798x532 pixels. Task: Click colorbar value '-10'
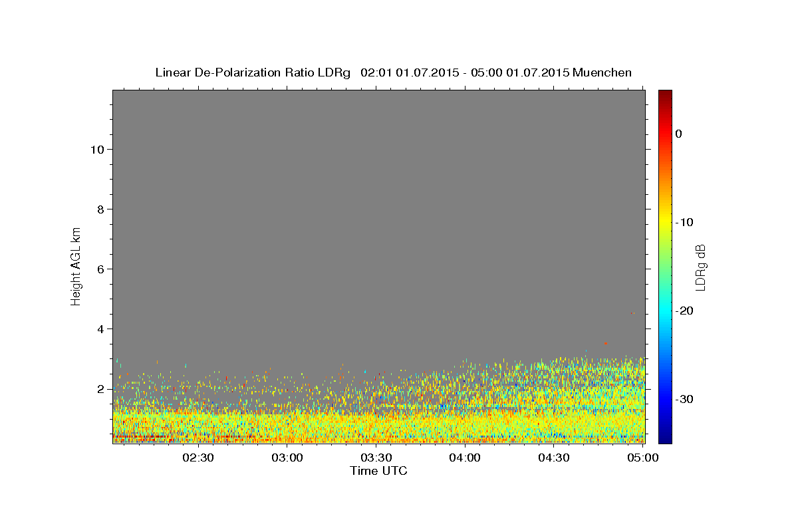(685, 222)
